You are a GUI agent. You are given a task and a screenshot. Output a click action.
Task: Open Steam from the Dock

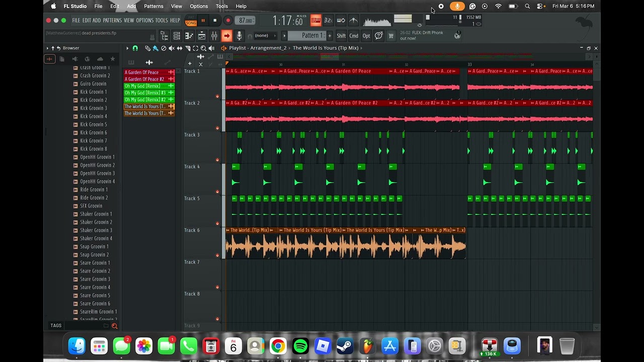point(345,346)
